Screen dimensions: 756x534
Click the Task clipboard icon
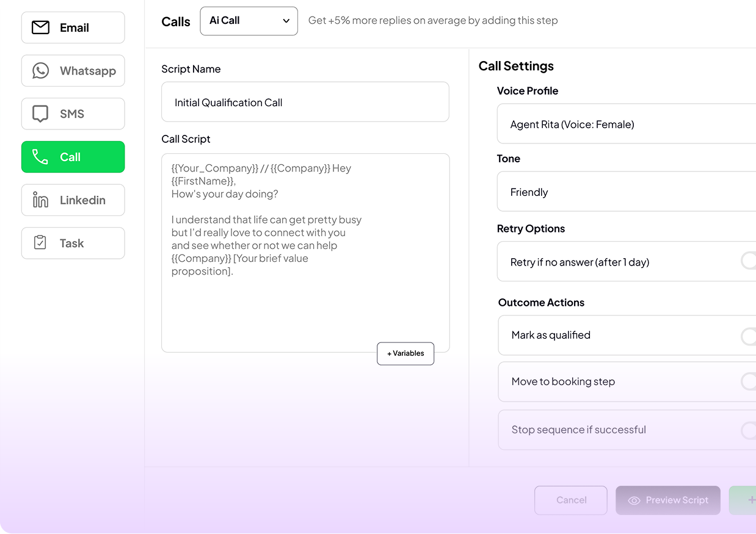point(40,243)
